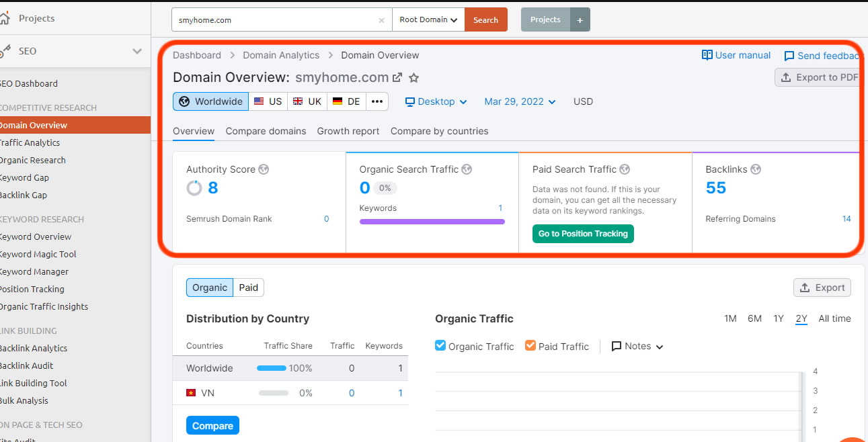Click the globe icon next to Organic Search Traffic

coord(467,169)
